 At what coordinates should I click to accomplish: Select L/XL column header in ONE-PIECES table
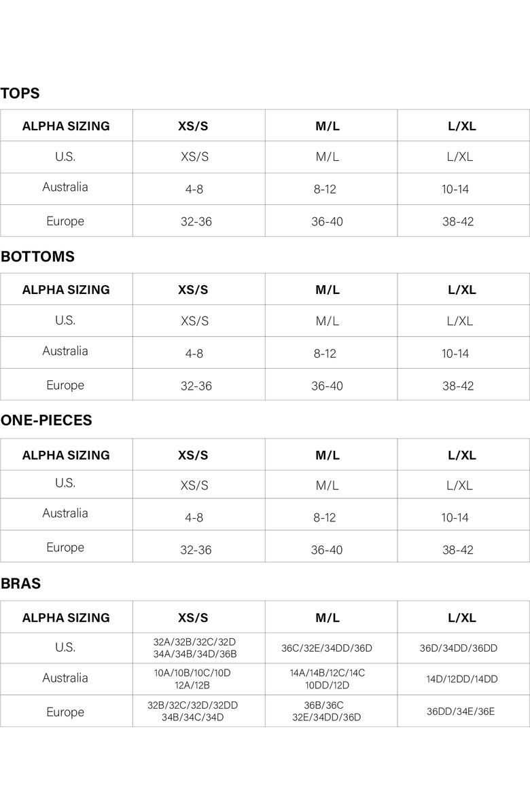pos(462,456)
